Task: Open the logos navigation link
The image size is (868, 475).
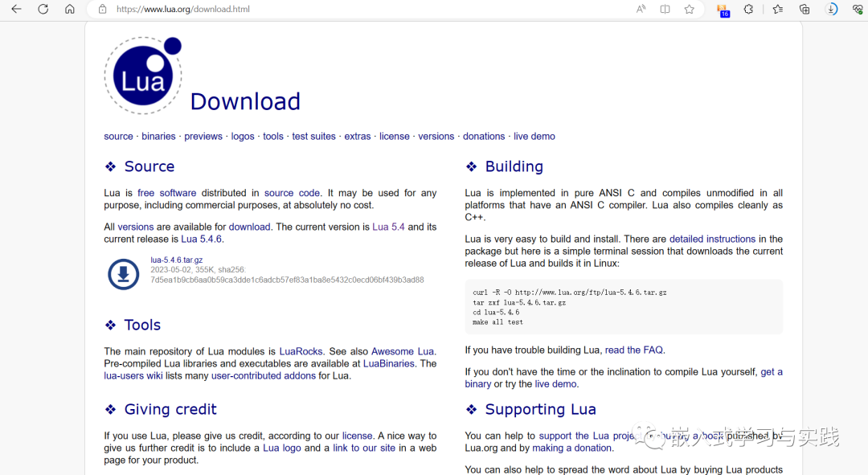Action: pyautogui.click(x=243, y=136)
